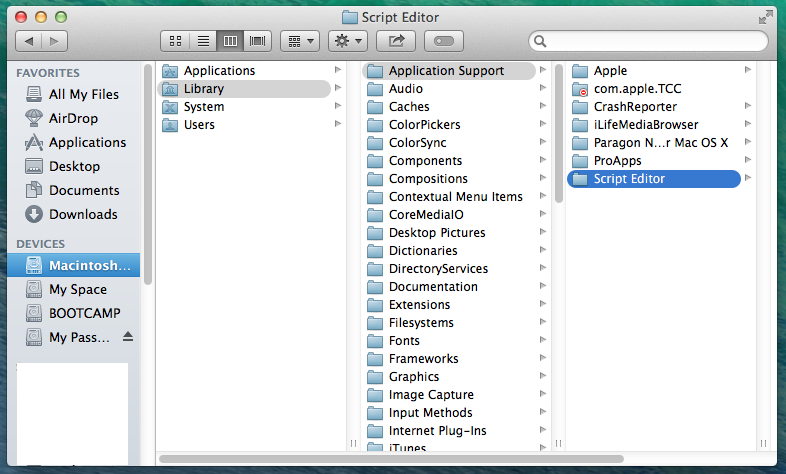Screen dimensions: 786x474
Task: Expand the ProApps folder arrow
Action: point(748,160)
